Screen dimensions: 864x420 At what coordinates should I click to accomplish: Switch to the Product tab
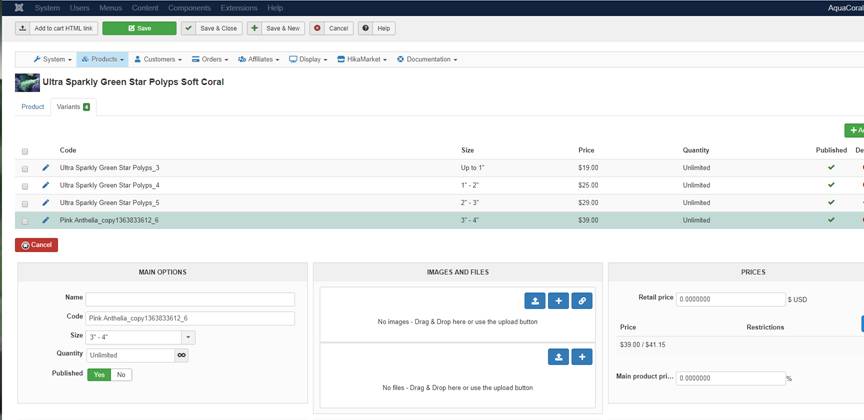point(33,107)
